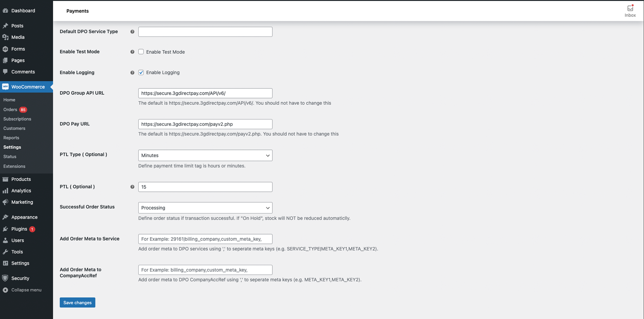Open the Forms menu
644x319 pixels.
pos(26,49)
